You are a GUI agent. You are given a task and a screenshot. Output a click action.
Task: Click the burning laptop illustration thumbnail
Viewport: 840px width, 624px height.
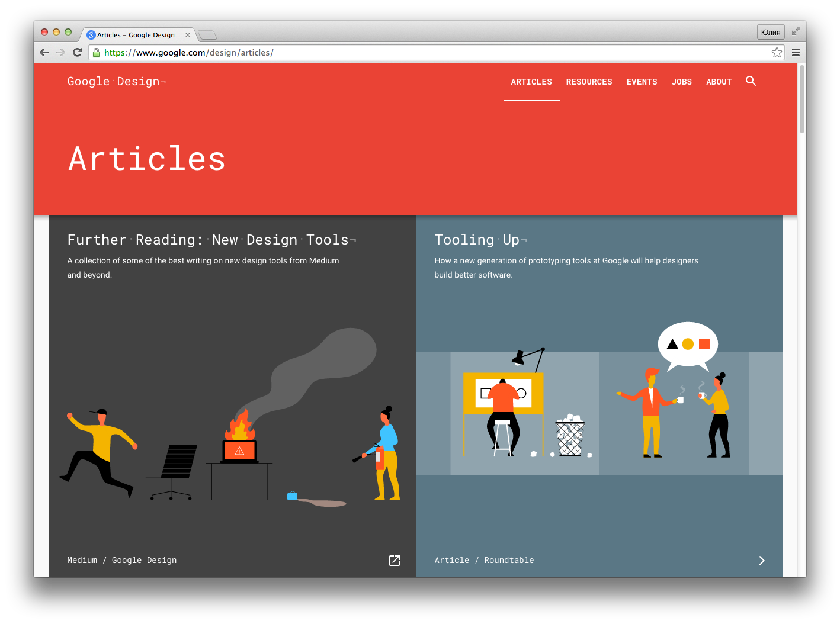[x=231, y=417]
